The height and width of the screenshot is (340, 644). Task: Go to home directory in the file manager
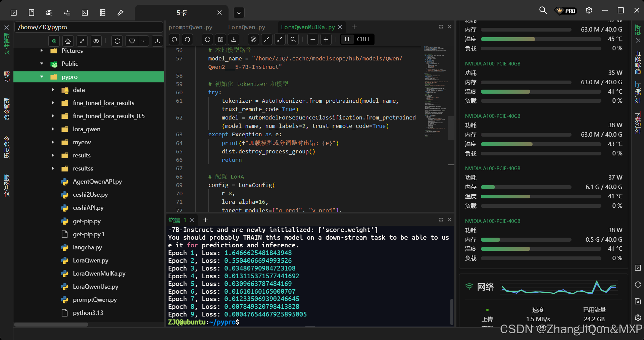pos(67,41)
